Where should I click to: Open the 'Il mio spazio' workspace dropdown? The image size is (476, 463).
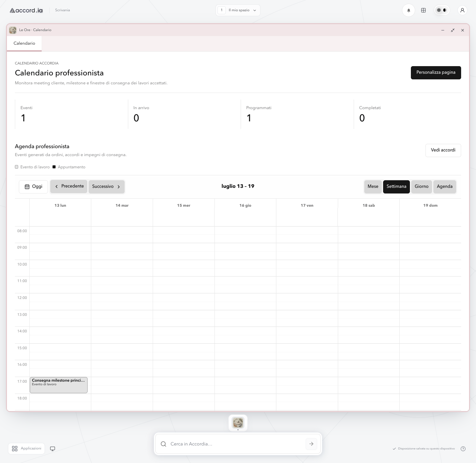tap(238, 10)
